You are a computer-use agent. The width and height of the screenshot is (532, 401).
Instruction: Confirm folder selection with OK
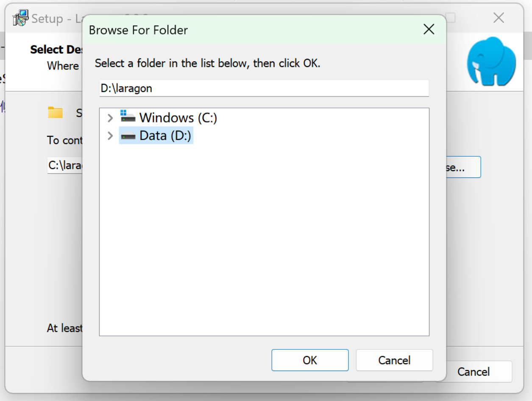click(x=310, y=360)
